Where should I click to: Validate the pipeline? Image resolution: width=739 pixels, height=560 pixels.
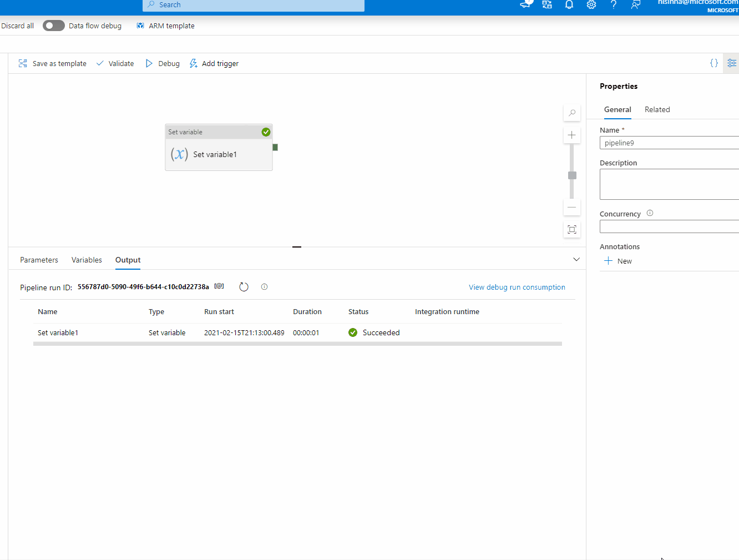(x=115, y=64)
